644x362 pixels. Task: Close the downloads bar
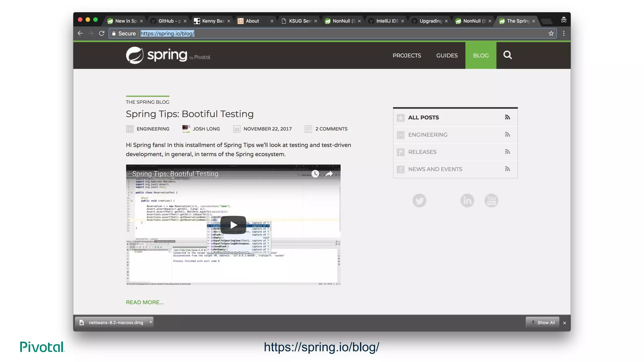[x=564, y=323]
